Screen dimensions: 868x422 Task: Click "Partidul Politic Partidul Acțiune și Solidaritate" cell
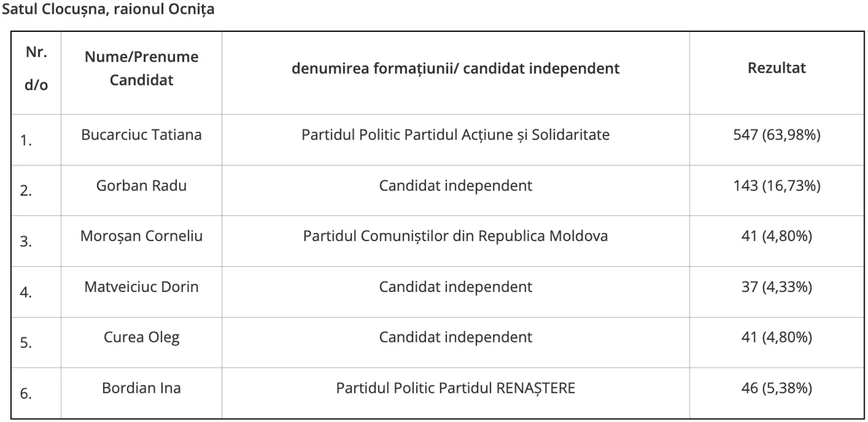(x=455, y=135)
